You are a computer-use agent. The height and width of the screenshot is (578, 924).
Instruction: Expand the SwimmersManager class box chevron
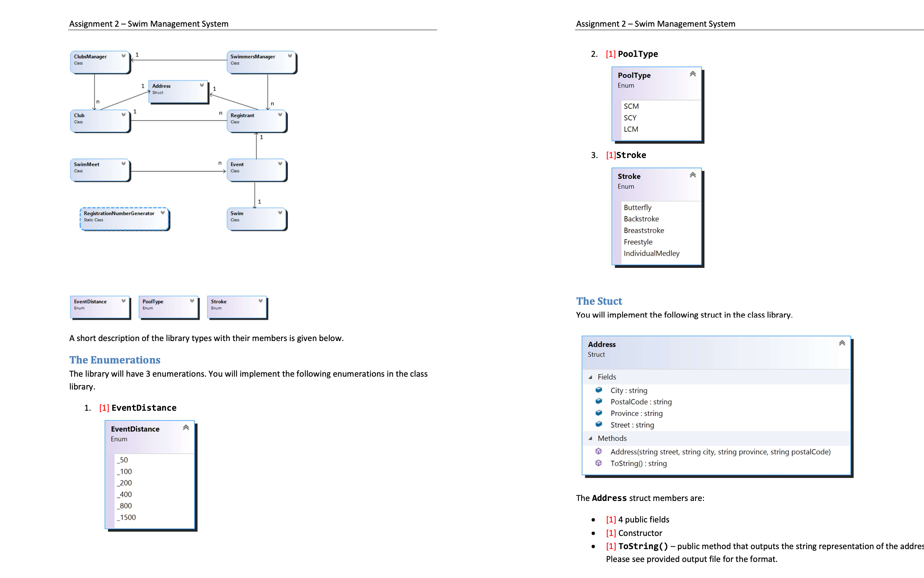coord(290,56)
